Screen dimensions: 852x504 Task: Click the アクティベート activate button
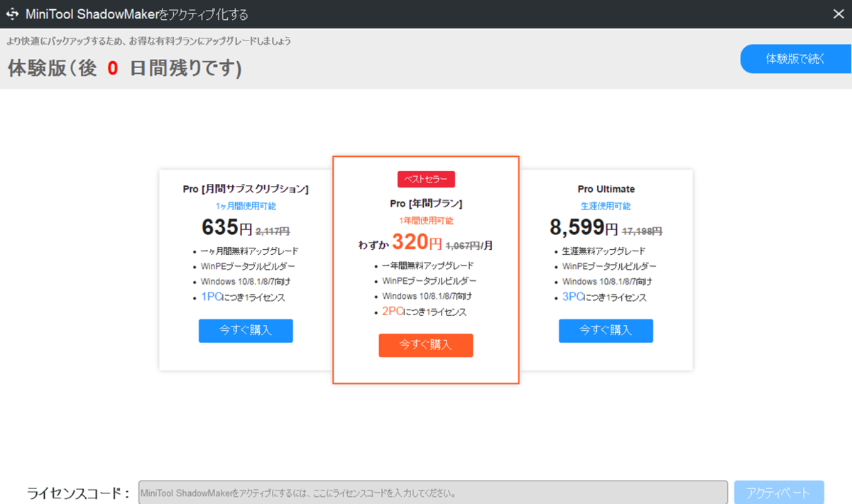click(779, 493)
